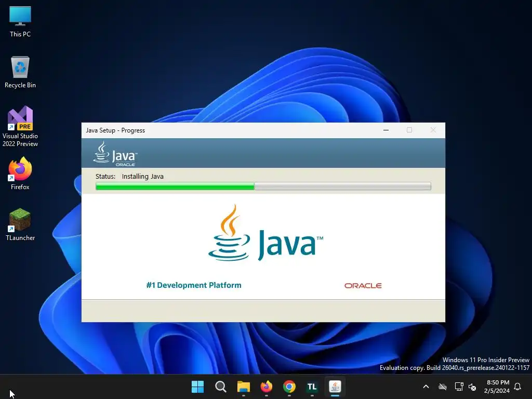
Task: Click the disabled maximize button in Java Setup
Action: coord(409,130)
